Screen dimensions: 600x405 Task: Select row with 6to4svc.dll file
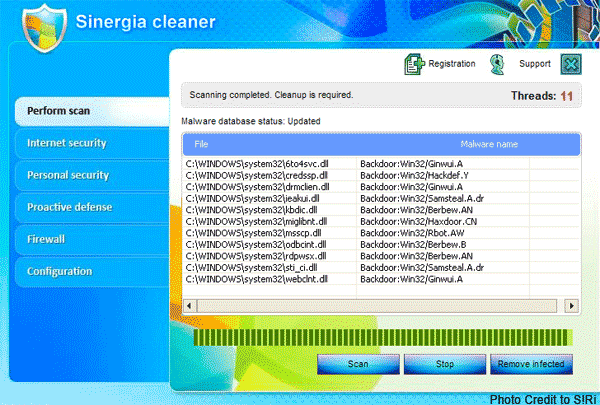coord(381,164)
